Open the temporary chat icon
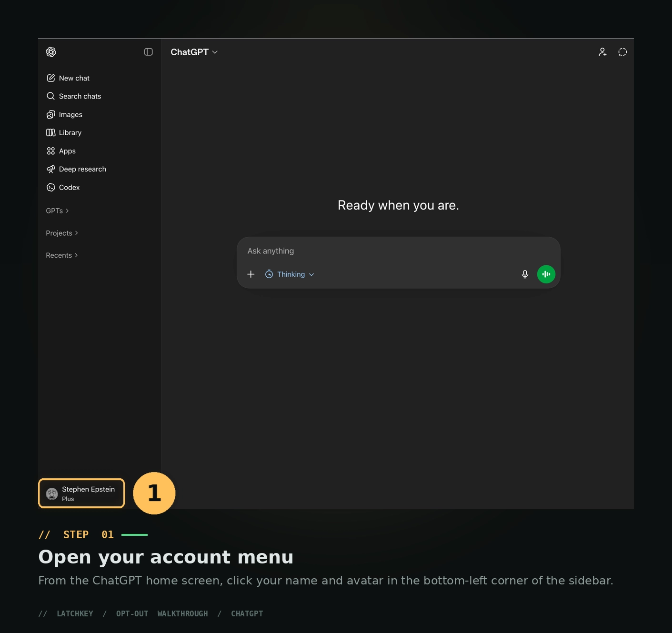Viewport: 672px width, 633px height. click(x=622, y=52)
